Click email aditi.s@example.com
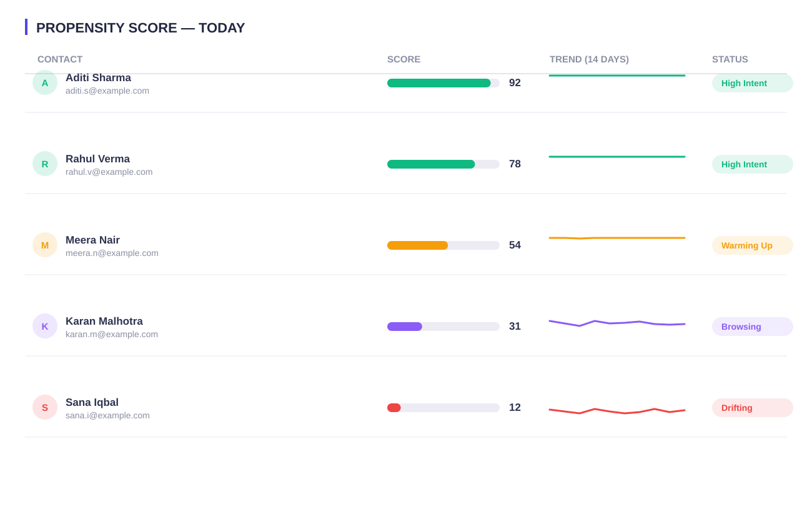Image resolution: width=812 pixels, height=512 pixels. pos(107,91)
